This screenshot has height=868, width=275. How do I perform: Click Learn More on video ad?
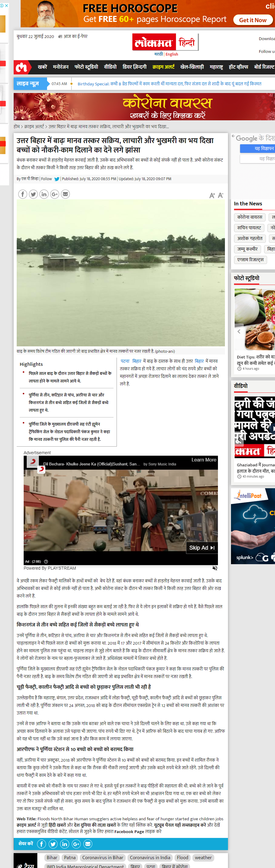[204, 460]
